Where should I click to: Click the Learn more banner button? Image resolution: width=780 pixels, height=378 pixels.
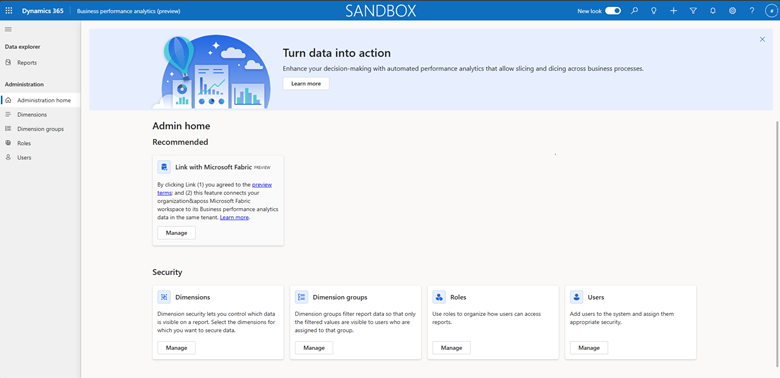pos(306,84)
